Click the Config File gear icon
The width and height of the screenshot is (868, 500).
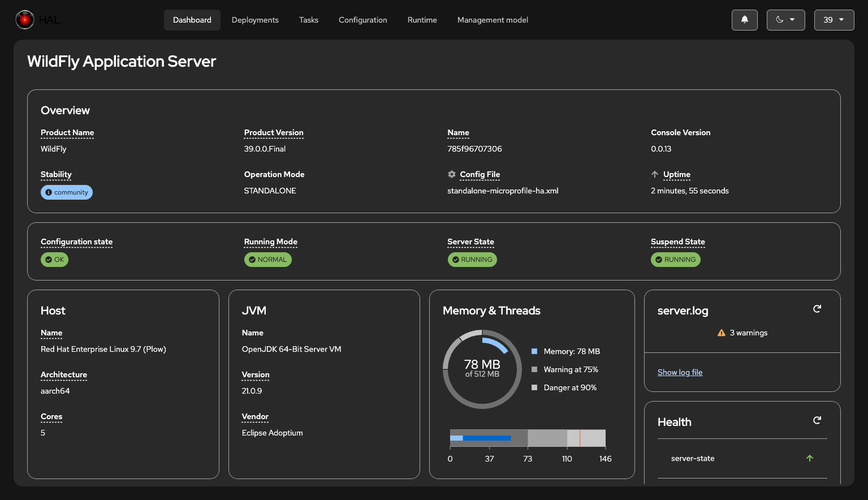pyautogui.click(x=452, y=174)
